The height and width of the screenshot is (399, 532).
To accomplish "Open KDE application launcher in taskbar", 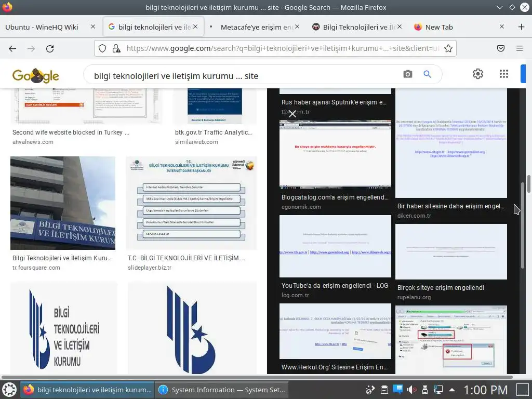I will coord(9,390).
